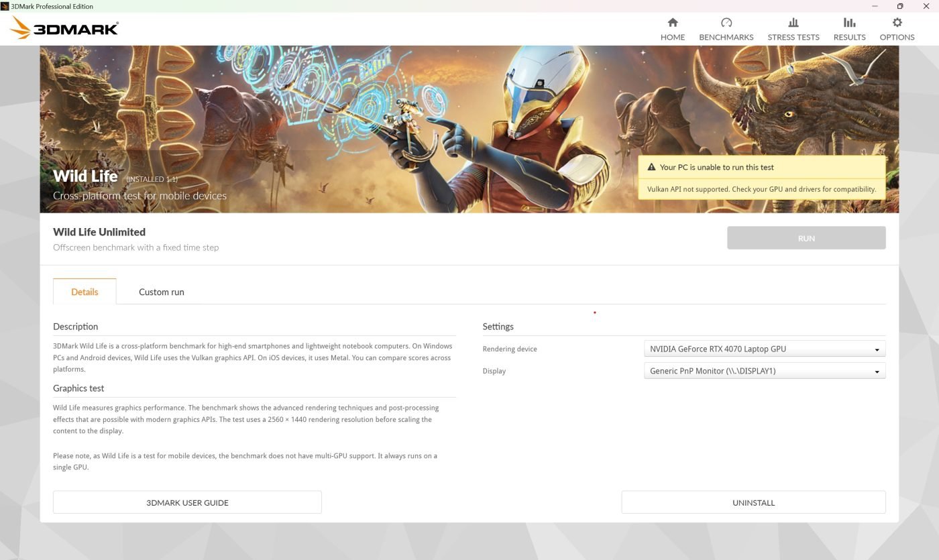Click the Uninstall button
This screenshot has width=939, height=560.
coord(753,502)
